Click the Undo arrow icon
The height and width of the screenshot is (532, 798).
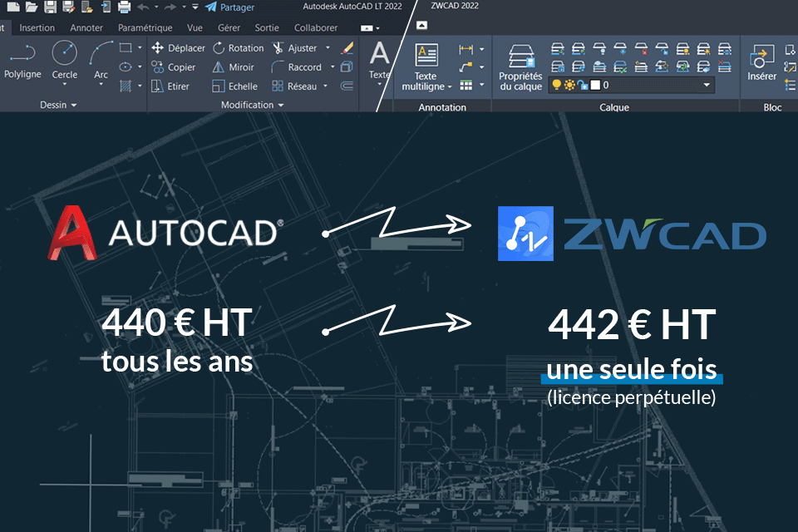tap(143, 7)
